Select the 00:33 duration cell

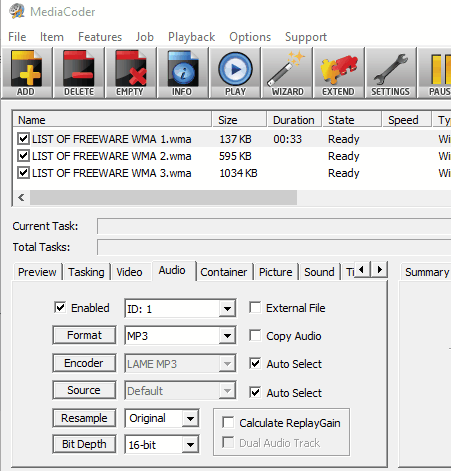pos(287,139)
